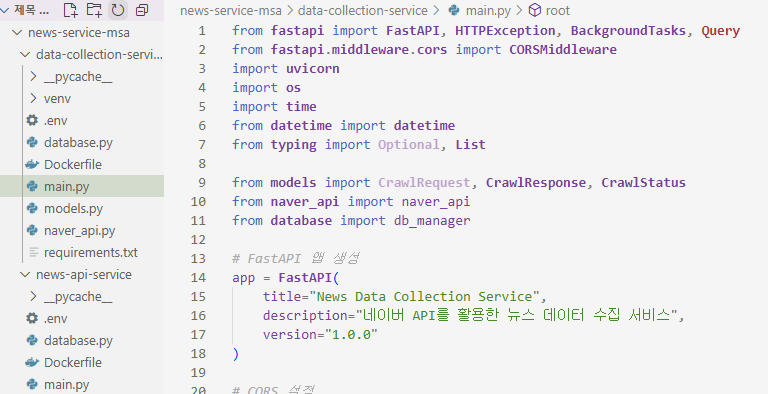Click news-service-msa in the breadcrumb
Screen dimensions: 768x394
(x=231, y=10)
